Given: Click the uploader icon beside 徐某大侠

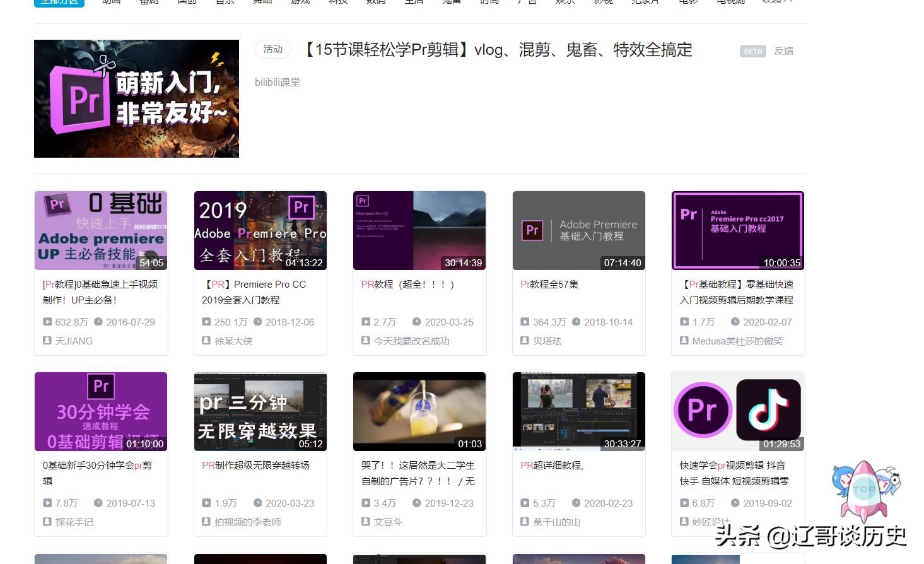Looking at the screenshot, I should coord(206,341).
